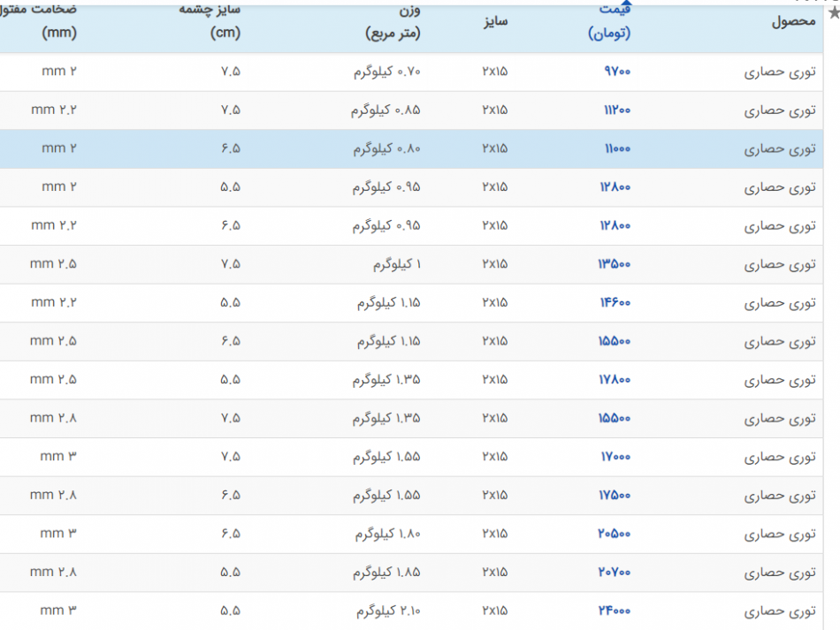The height and width of the screenshot is (630, 840).
Task: Open the 24000 toman price link
Action: click(x=615, y=611)
